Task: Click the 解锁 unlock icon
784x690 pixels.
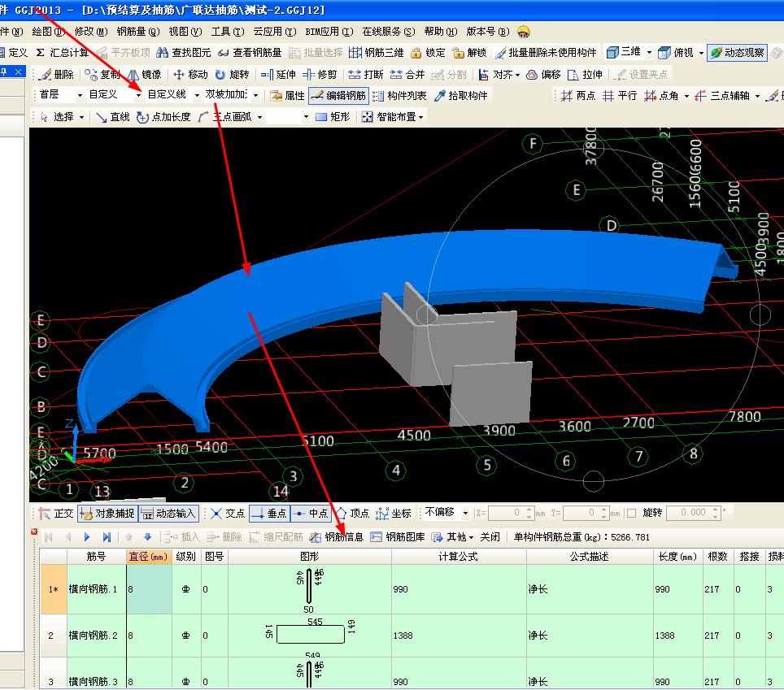Action: pos(469,53)
